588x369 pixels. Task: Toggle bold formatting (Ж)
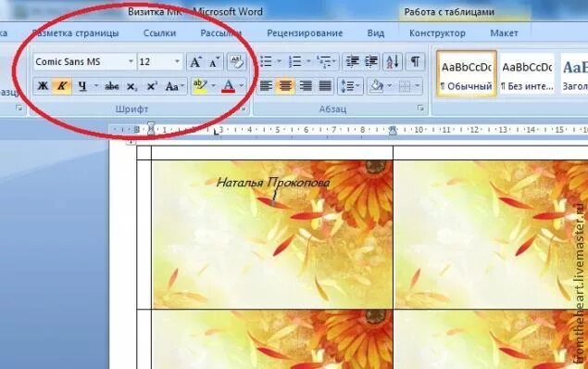click(x=44, y=86)
